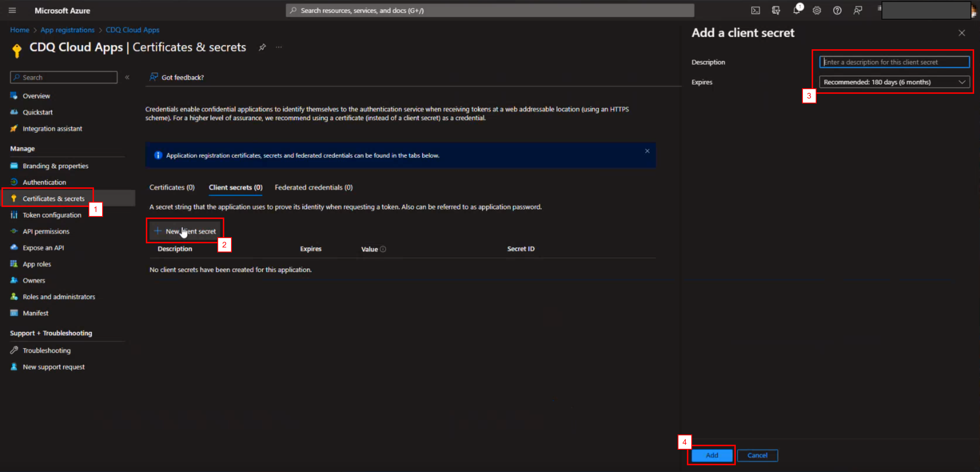This screenshot has height=472, width=980.
Task: Click the Value column info icon
Action: coord(383,249)
